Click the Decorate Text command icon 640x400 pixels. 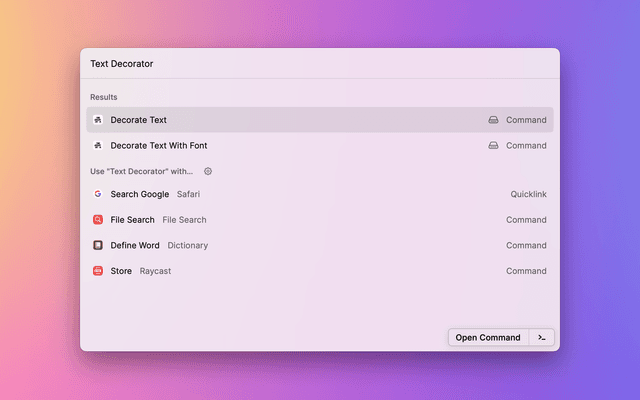point(98,120)
